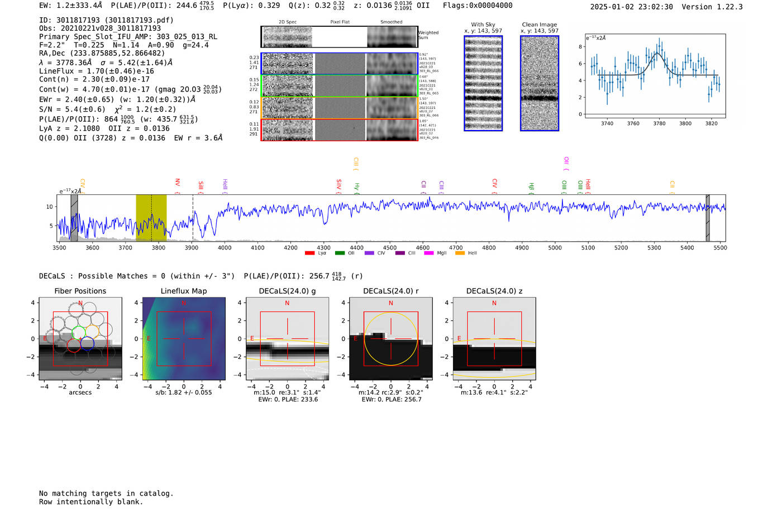782x532 pixels.
Task: Select the green OII legend swatch
Action: click(x=340, y=253)
